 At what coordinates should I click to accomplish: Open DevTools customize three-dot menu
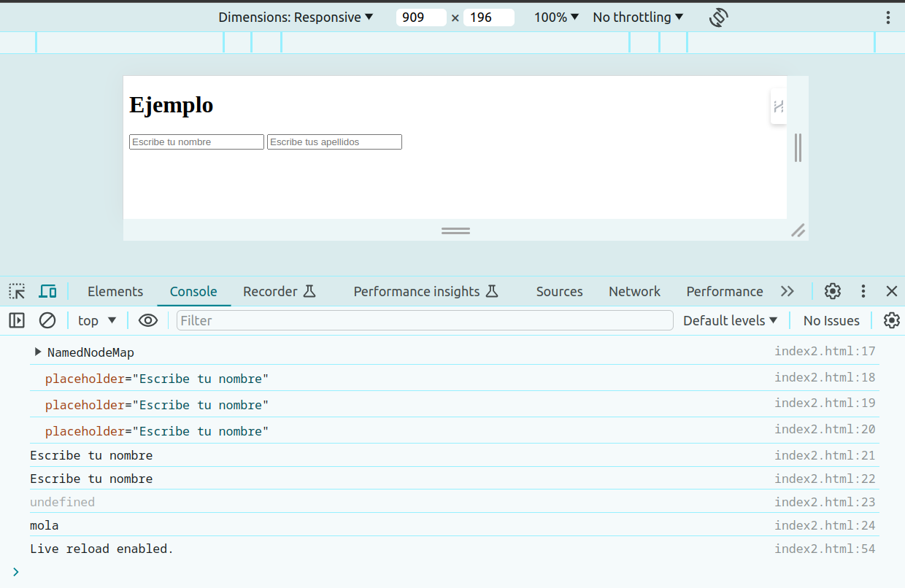click(863, 292)
